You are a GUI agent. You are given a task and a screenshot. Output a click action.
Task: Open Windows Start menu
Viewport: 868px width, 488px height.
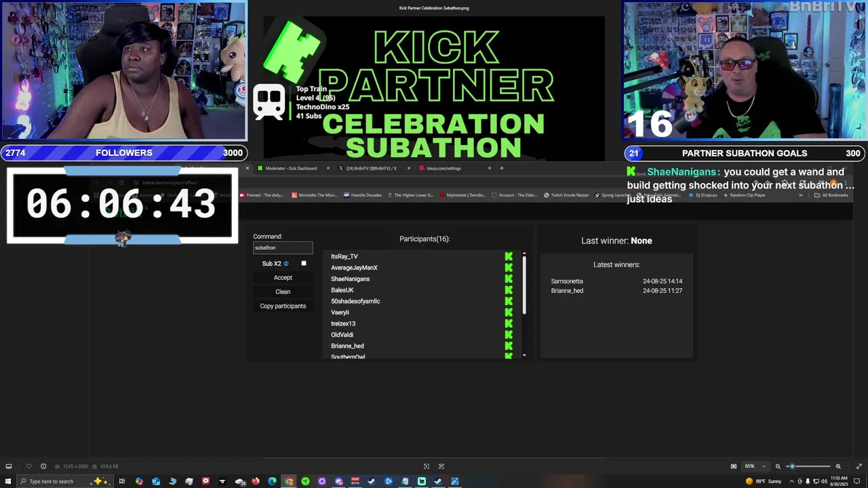(8, 481)
